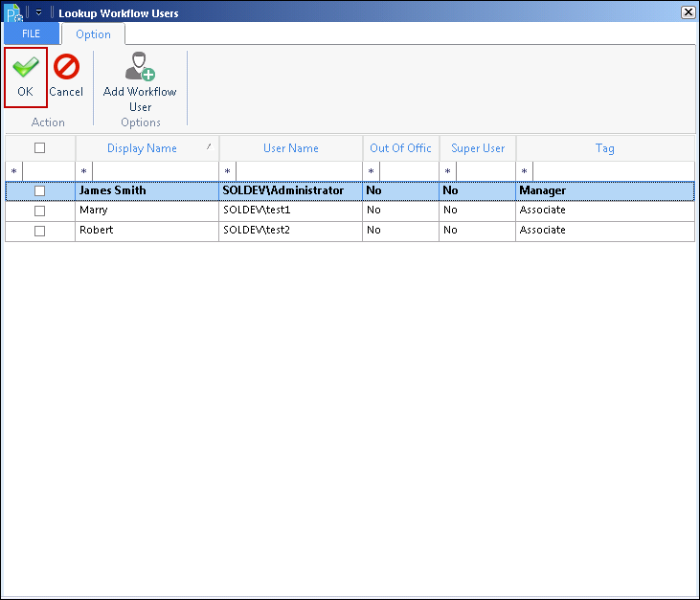Click the Tag filter field
This screenshot has width=700, height=600.
coord(614,171)
